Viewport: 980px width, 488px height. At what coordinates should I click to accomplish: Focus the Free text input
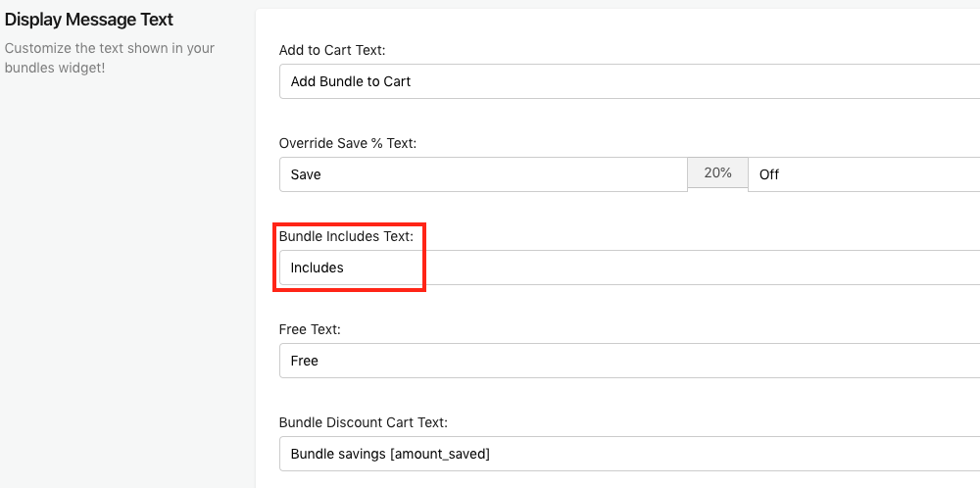(x=629, y=361)
